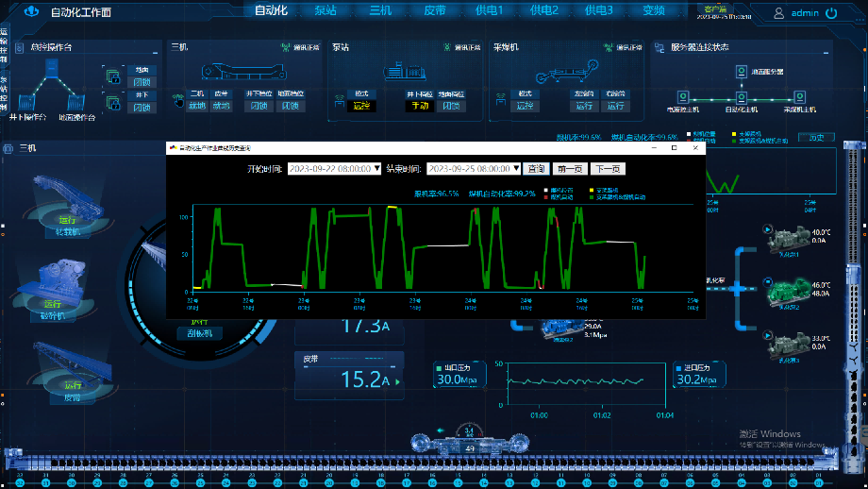Click the power logout icon beside admin
Image resolution: width=868 pixels, height=489 pixels.
tap(831, 13)
